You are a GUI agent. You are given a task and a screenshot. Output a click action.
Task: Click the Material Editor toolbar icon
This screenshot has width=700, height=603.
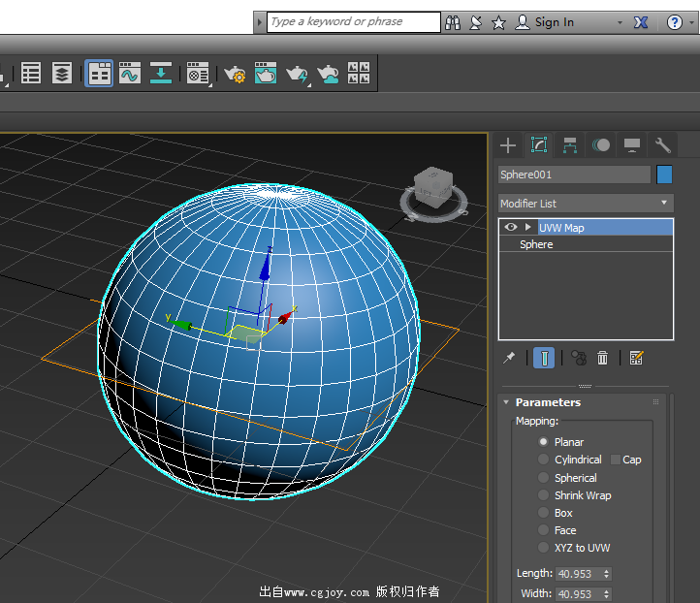tap(198, 73)
